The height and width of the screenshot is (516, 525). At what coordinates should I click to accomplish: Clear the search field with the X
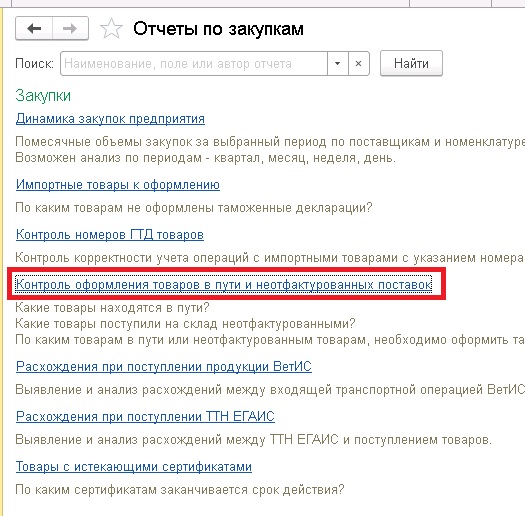(x=359, y=63)
